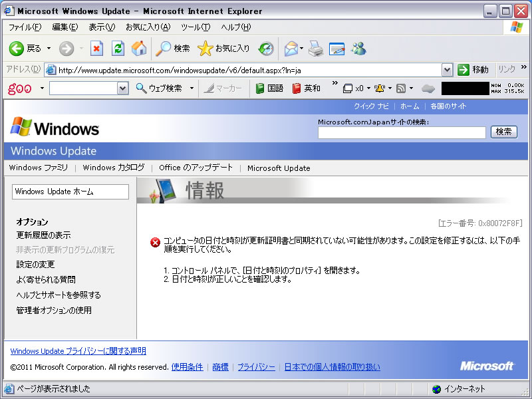Expand the 戻る back history dropdown arrow

(x=49, y=49)
